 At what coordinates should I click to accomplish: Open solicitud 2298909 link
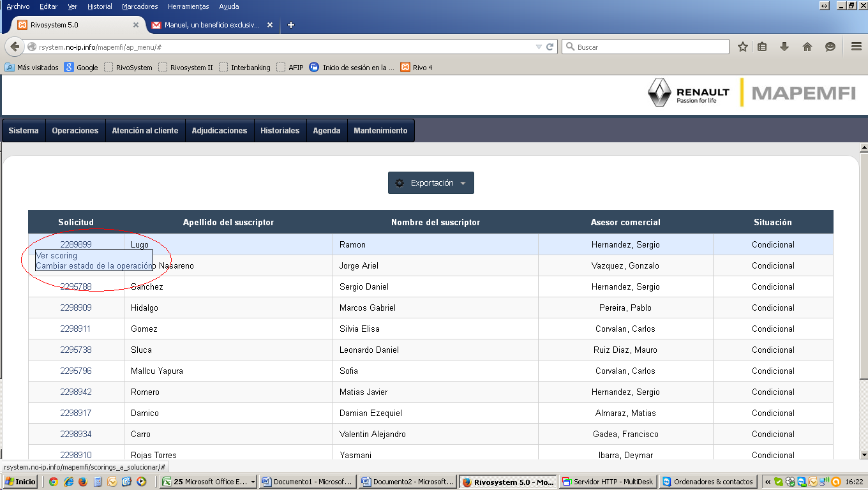[x=76, y=308]
